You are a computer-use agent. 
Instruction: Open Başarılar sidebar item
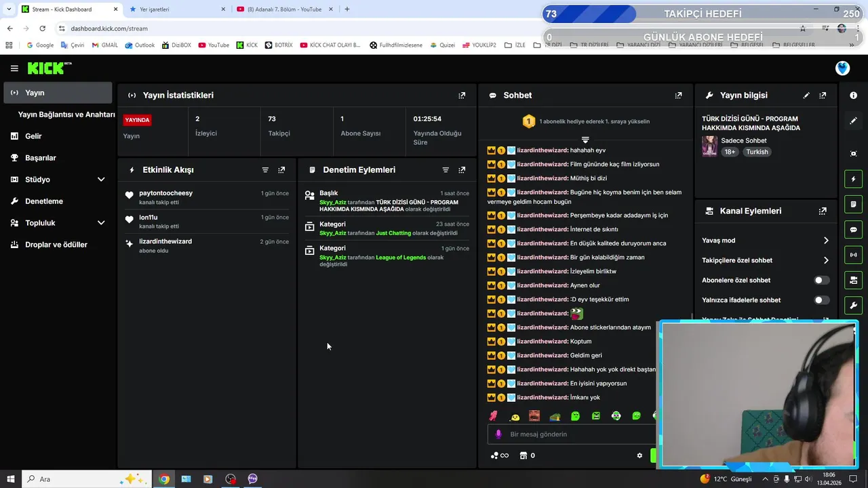click(x=40, y=158)
